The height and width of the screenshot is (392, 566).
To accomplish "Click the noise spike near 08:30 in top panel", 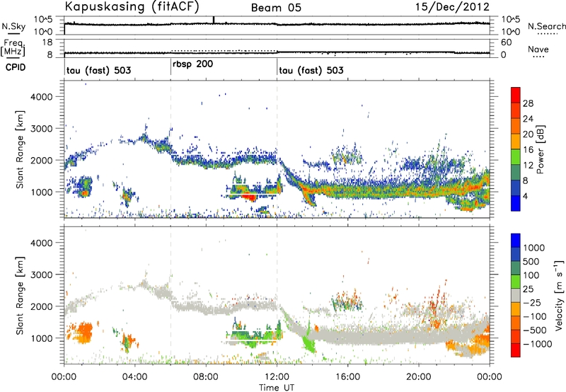I will [214, 20].
